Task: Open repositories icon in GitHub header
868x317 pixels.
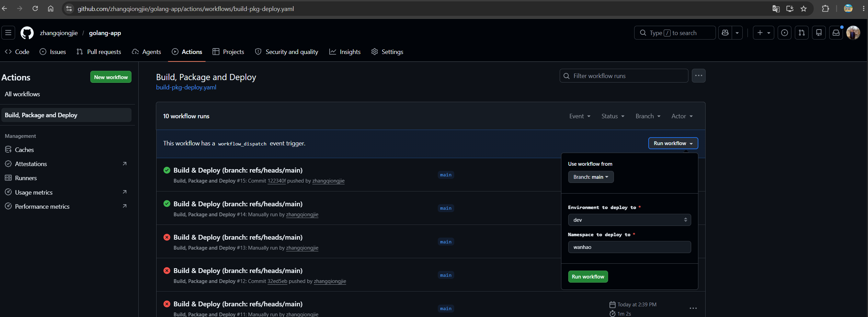Action: (x=819, y=33)
